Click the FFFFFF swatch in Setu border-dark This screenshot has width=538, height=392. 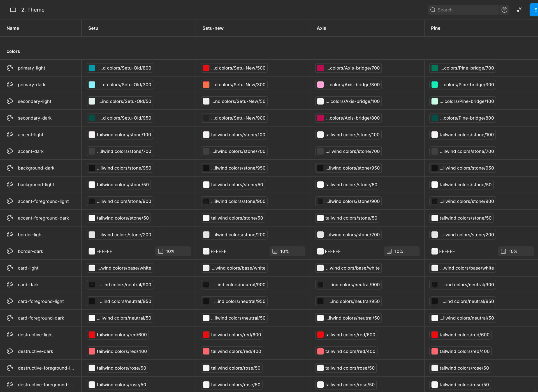pos(92,251)
